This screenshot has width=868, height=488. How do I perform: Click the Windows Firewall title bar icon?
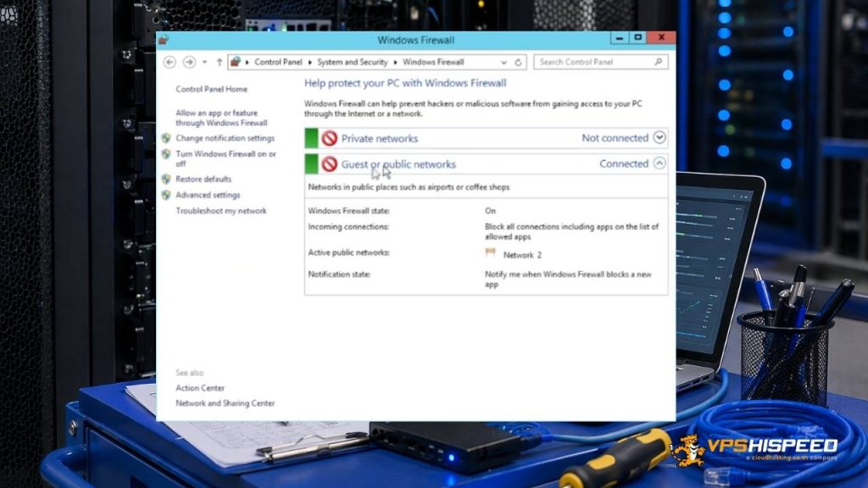tap(164, 40)
